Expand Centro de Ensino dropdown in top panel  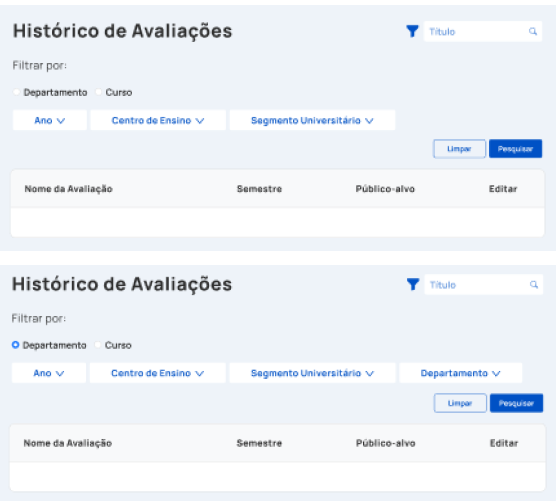158,120
